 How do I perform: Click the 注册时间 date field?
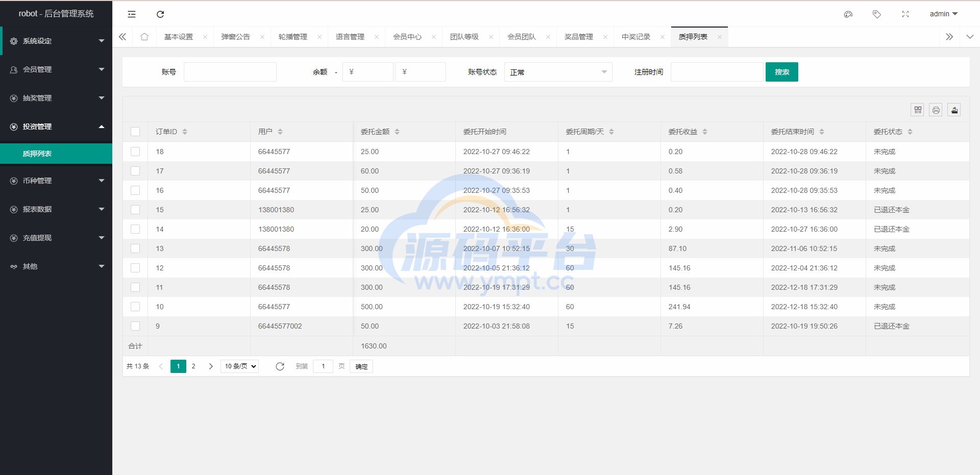point(717,72)
